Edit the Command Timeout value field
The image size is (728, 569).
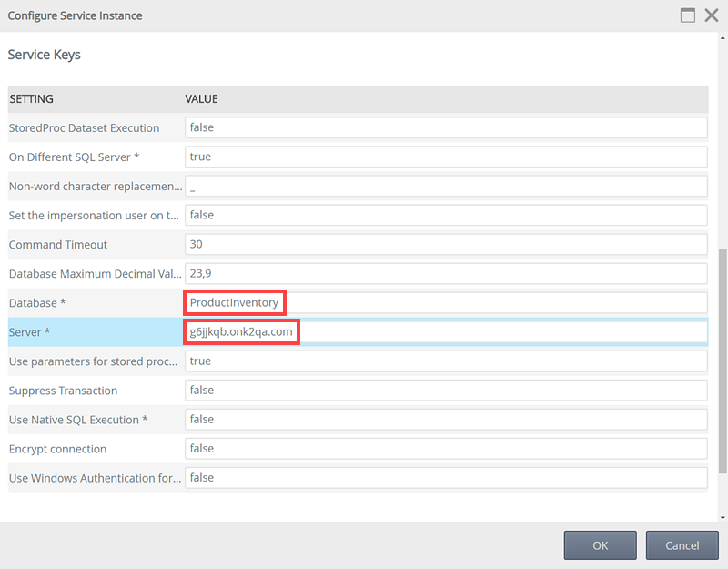446,244
